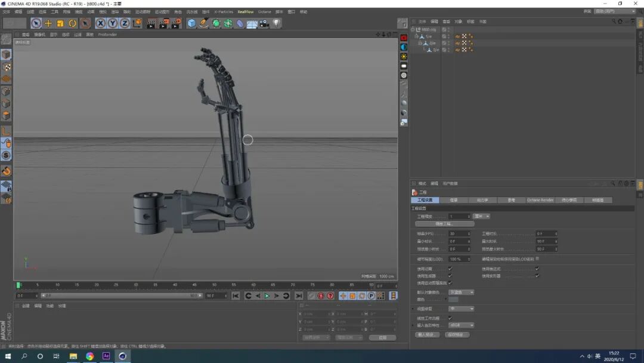Enable the 使用动画 checkbox
The width and height of the screenshot is (644, 363).
click(x=450, y=268)
